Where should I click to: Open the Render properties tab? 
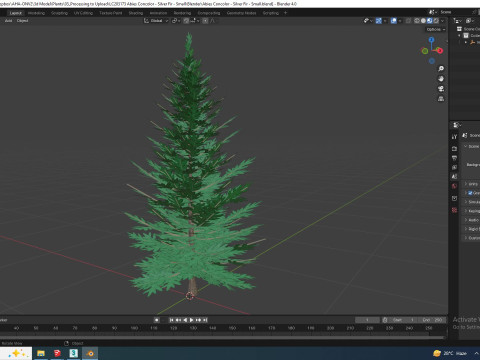[x=454, y=148]
